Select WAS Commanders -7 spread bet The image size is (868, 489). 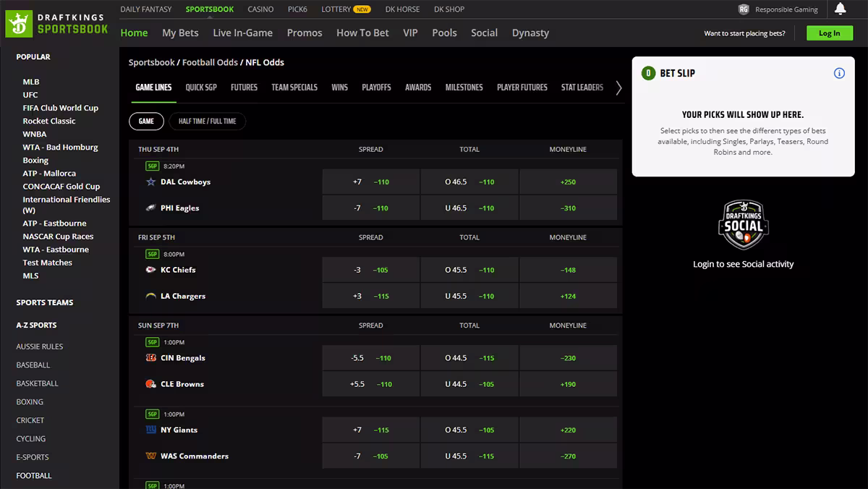coord(371,456)
